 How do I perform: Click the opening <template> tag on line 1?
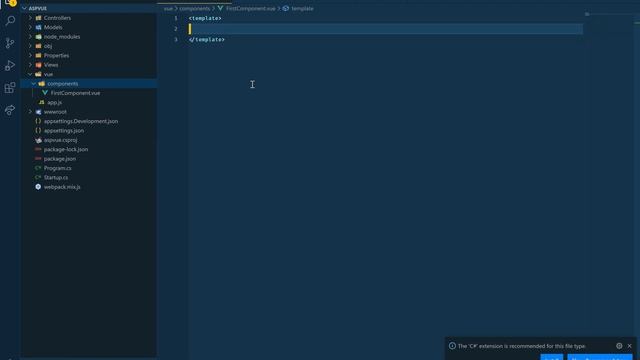pos(205,18)
